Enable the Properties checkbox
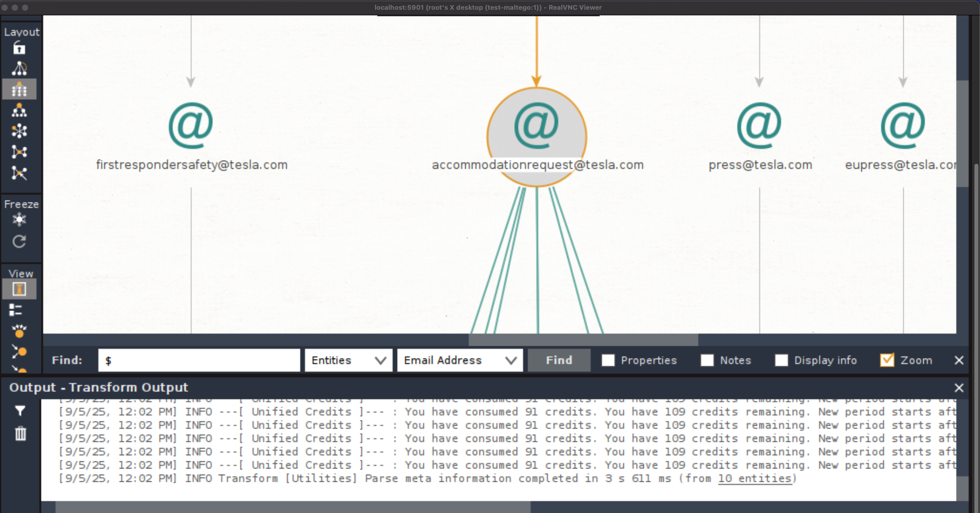 (x=608, y=361)
